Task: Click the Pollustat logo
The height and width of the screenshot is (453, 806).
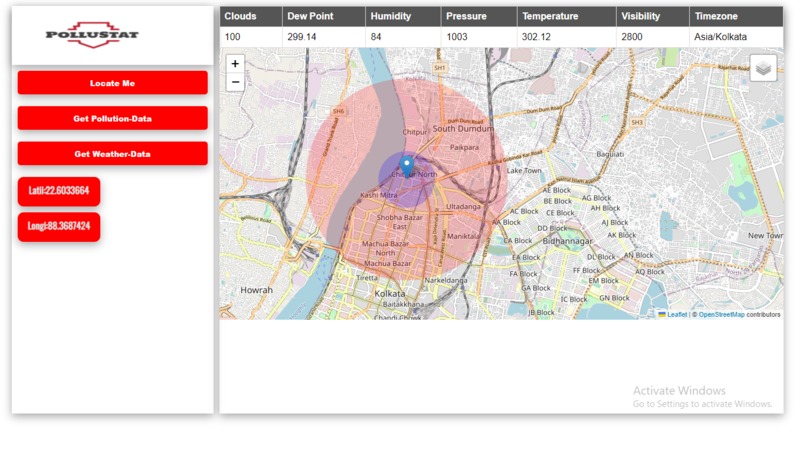Action: [x=92, y=35]
